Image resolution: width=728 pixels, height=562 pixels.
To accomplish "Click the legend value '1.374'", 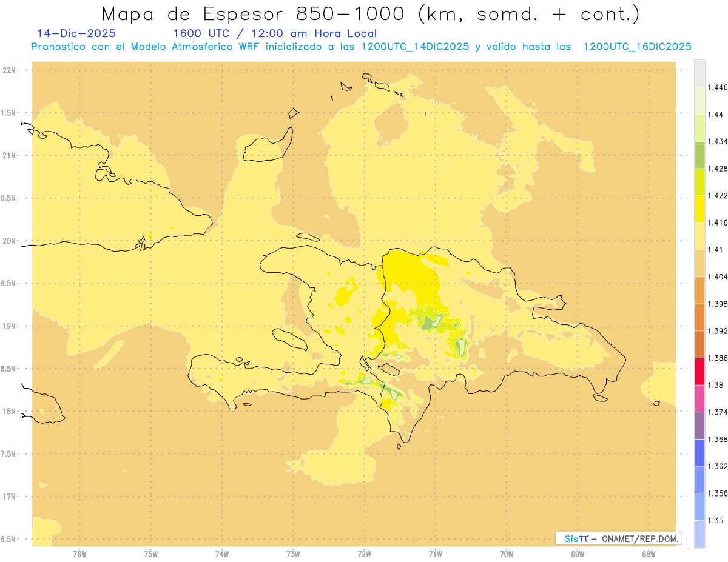I will (x=717, y=412).
